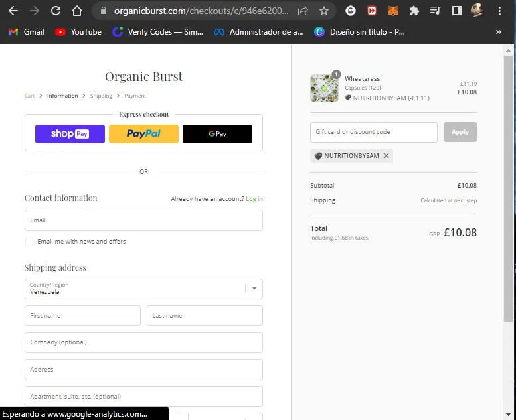
Task: Click the browser address bar URL
Action: click(201, 11)
